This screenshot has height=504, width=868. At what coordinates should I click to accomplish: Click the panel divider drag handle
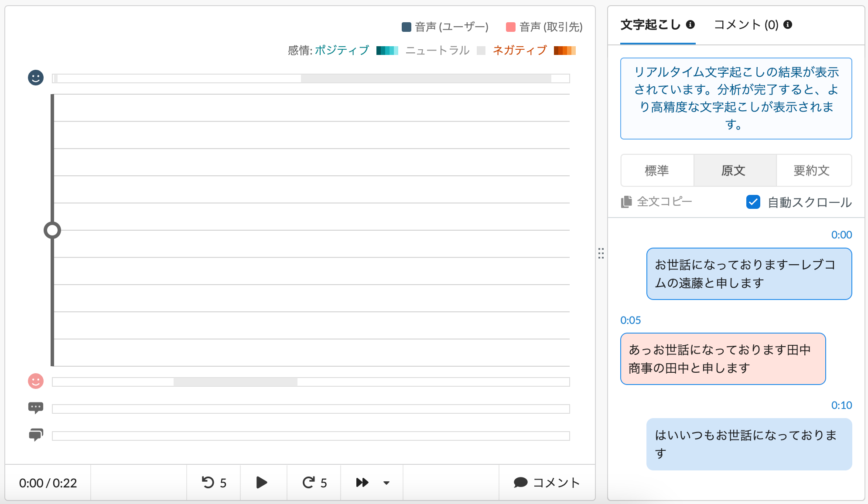601,253
